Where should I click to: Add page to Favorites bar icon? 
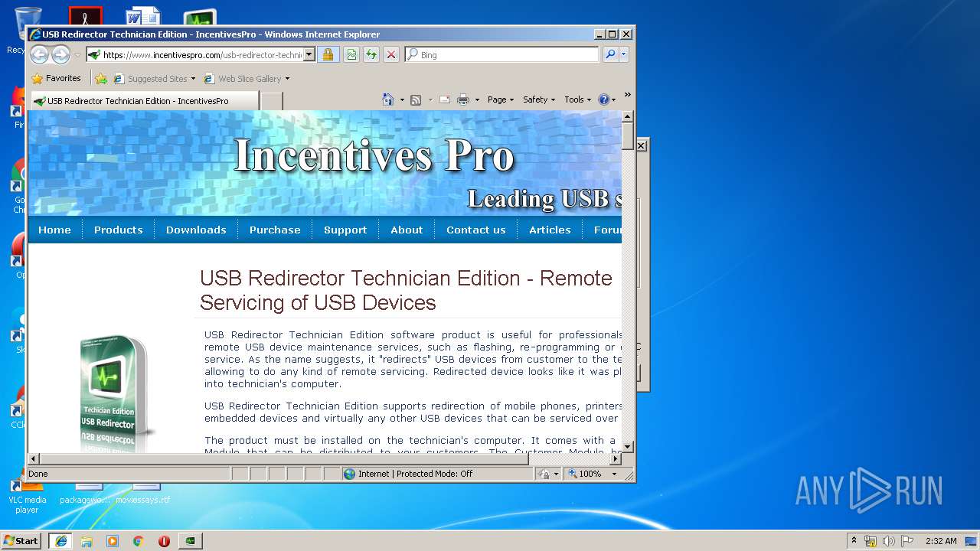100,78
